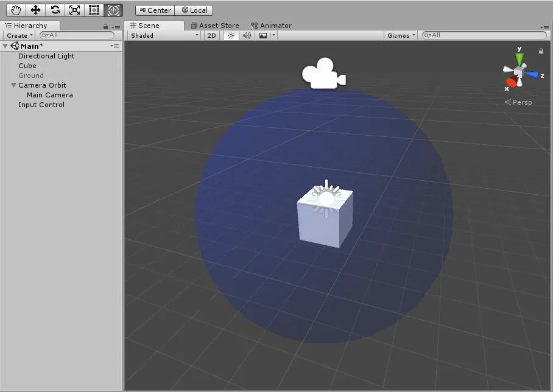Select the Rotate tool

[55, 10]
